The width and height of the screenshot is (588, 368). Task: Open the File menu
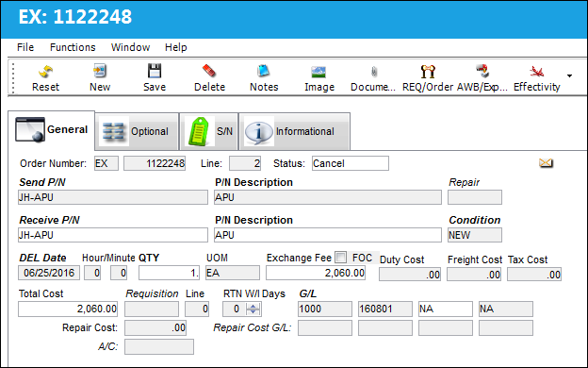[x=25, y=47]
